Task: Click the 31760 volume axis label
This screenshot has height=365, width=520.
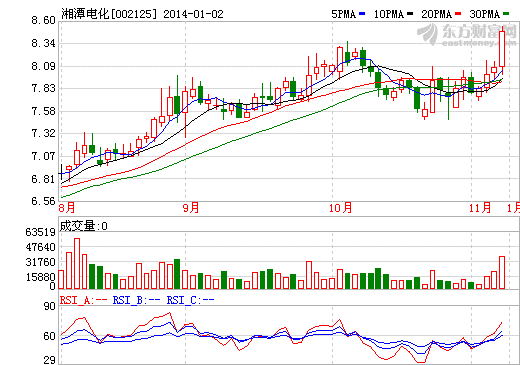Action: (41, 262)
